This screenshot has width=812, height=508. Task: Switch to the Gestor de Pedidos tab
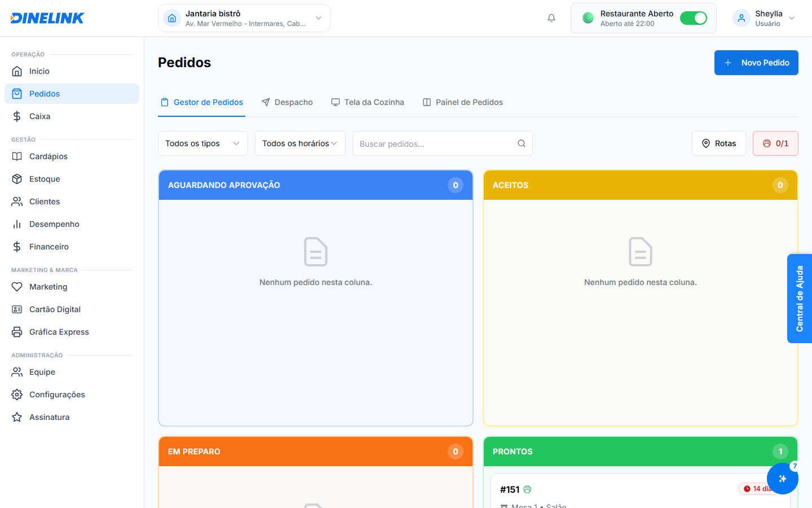coord(202,102)
